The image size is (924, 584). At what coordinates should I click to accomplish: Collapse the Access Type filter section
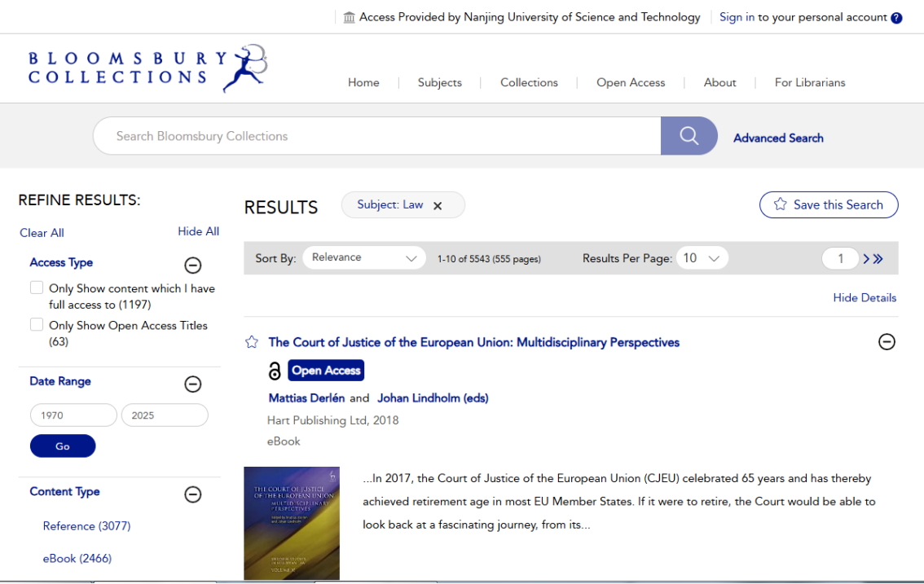click(x=192, y=266)
